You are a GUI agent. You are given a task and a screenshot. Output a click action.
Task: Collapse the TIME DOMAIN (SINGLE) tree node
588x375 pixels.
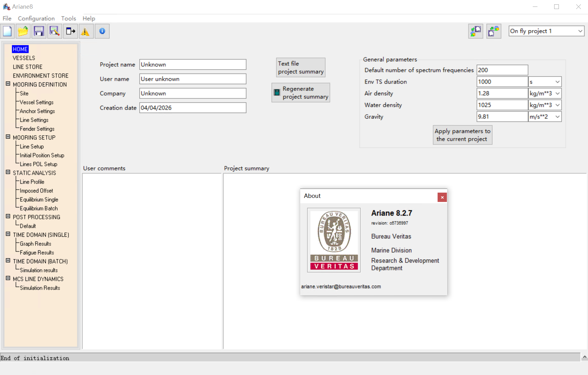pyautogui.click(x=8, y=234)
